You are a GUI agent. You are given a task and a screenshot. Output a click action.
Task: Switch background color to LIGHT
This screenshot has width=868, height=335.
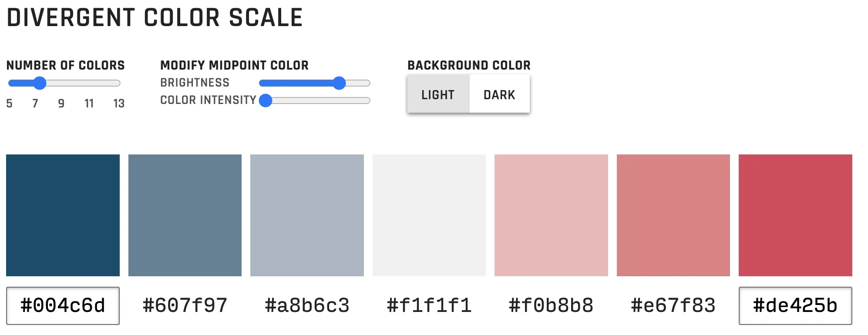438,94
